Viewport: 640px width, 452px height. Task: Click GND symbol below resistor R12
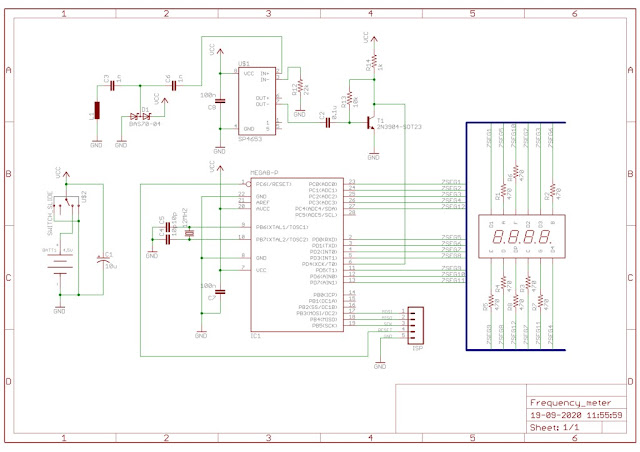(300, 113)
